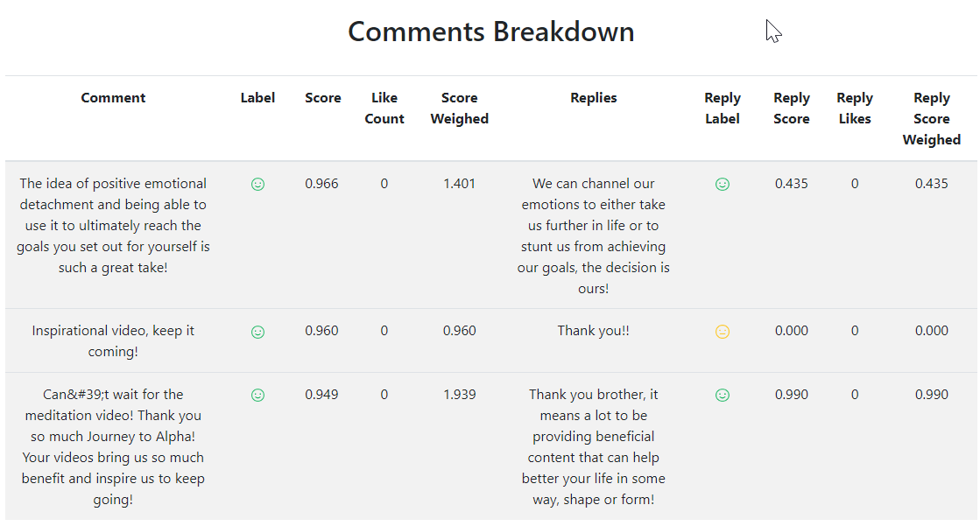Screen dimensions: 980x526
Task: Select the 'Inspirational video, keep it coming!' comment
Action: click(x=113, y=341)
